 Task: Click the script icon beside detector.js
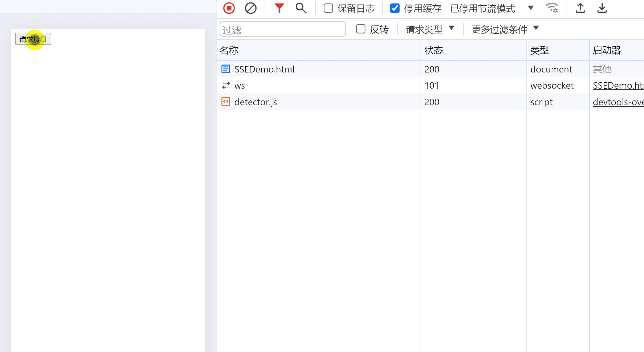coord(226,101)
